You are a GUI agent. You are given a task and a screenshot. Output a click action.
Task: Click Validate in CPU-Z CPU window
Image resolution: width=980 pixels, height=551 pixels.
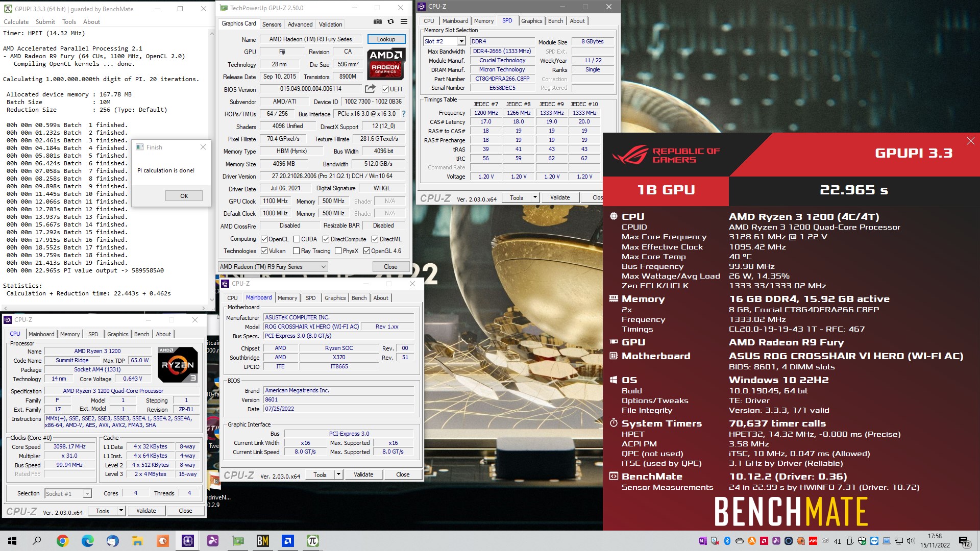[x=146, y=511]
